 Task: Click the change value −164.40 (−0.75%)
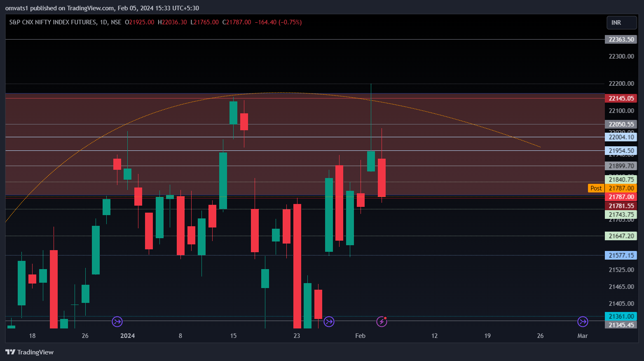(x=278, y=22)
